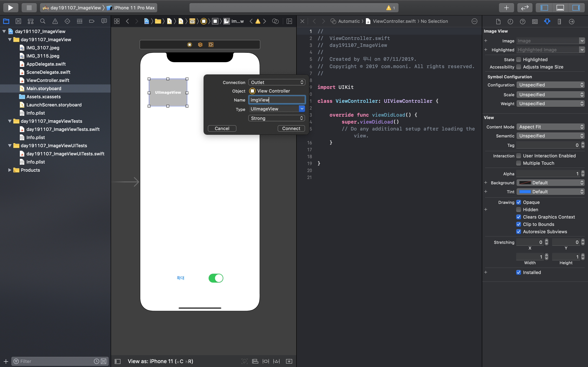Collapse the day191107_ImageViewTests folder
Screen dimensions: 588x367
[x=10, y=121]
